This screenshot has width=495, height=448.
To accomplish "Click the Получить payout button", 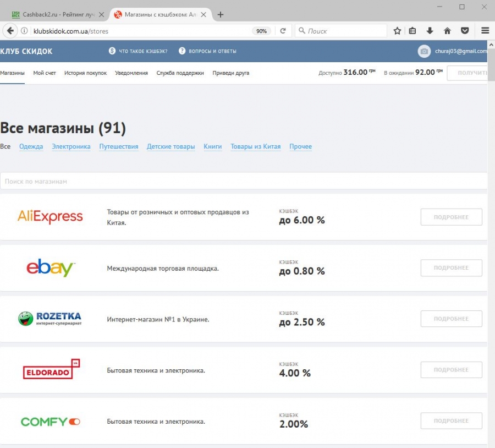I will pyautogui.click(x=468, y=73).
